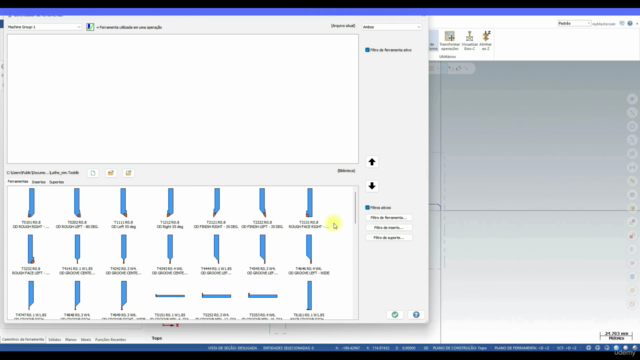Open the tool manager help button
Viewport: 640px width, 360px height.
point(416,315)
